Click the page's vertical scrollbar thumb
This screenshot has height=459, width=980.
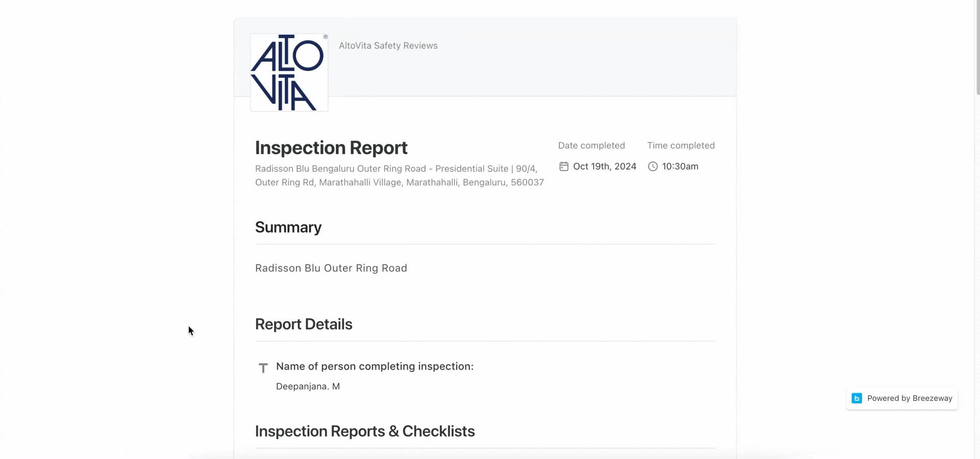(977, 48)
